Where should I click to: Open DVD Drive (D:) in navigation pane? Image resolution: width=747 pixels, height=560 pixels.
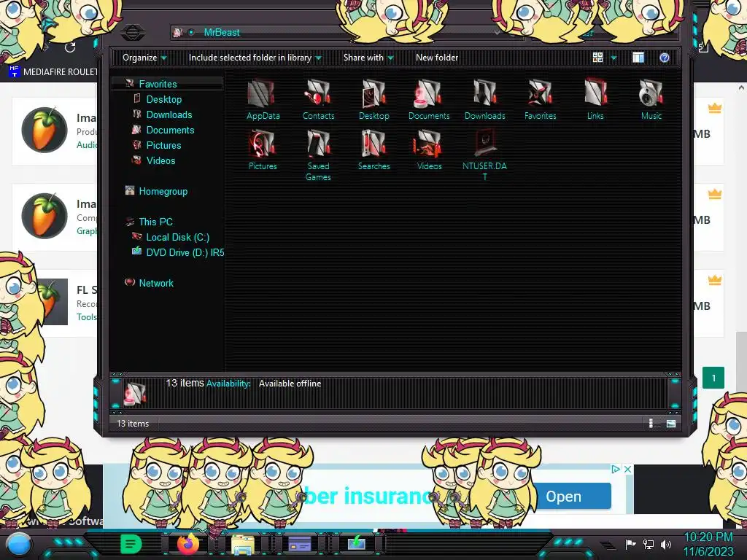pos(177,252)
